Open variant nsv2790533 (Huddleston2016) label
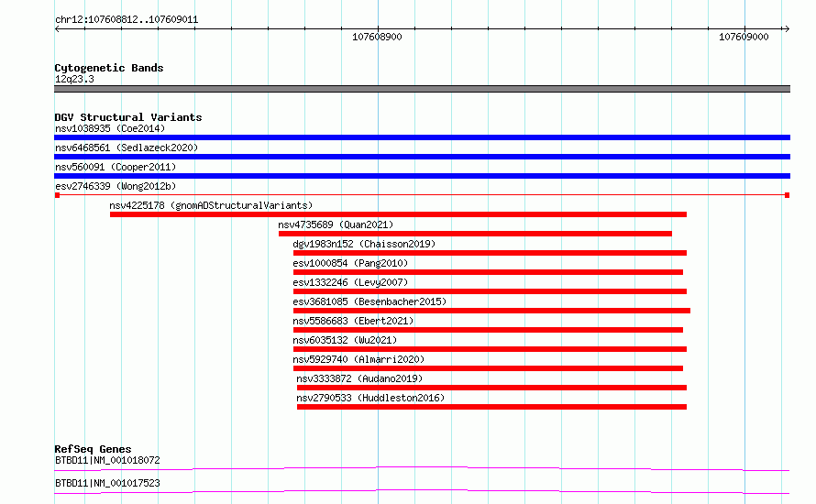Viewport: 816px width, 504px height. [x=370, y=398]
